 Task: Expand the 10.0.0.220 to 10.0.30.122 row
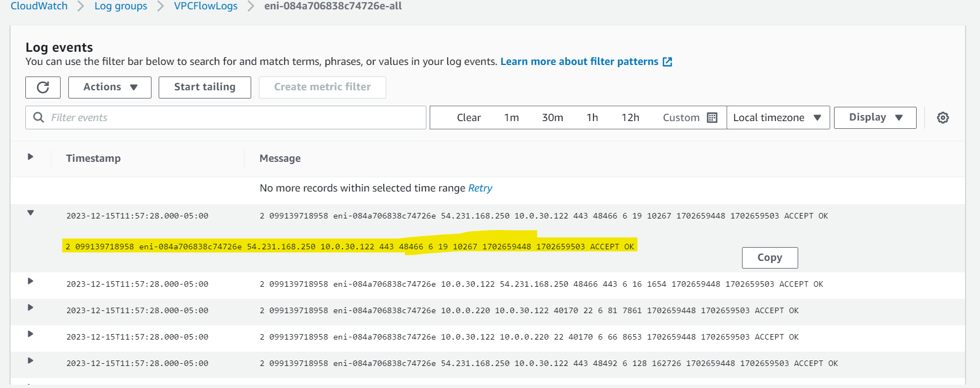30,308
